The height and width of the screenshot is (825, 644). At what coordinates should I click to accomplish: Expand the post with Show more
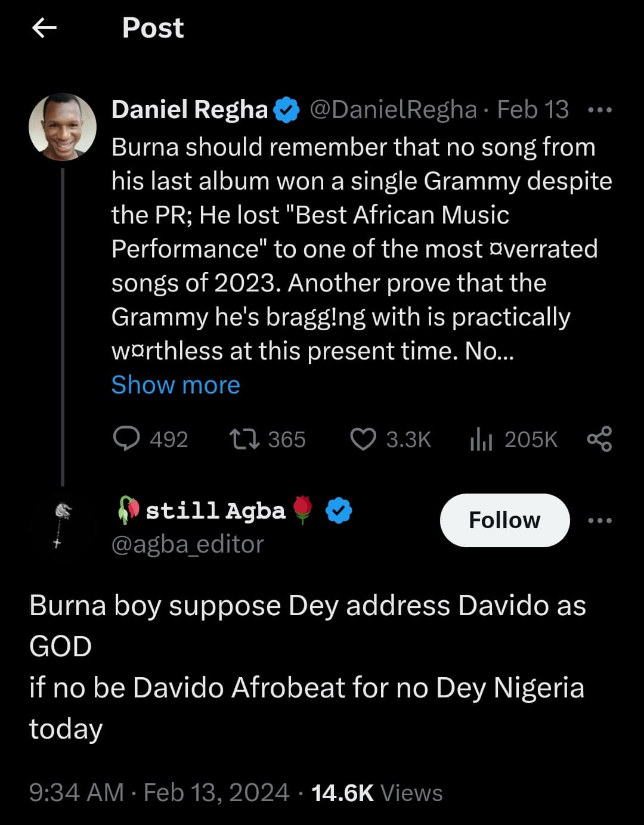175,385
